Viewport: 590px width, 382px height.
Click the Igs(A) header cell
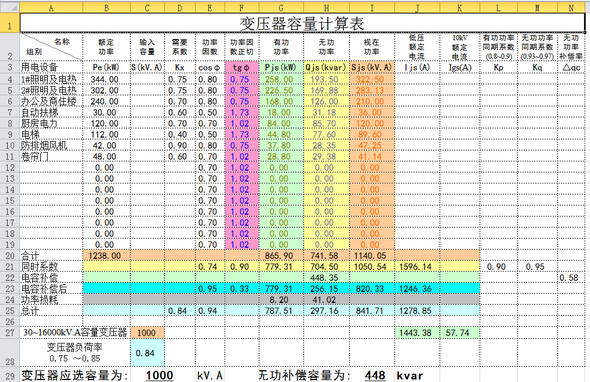click(460, 67)
